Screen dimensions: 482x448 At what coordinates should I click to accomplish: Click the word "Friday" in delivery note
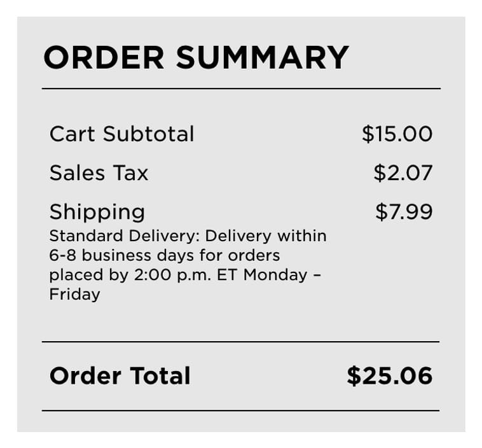pyautogui.click(x=74, y=295)
